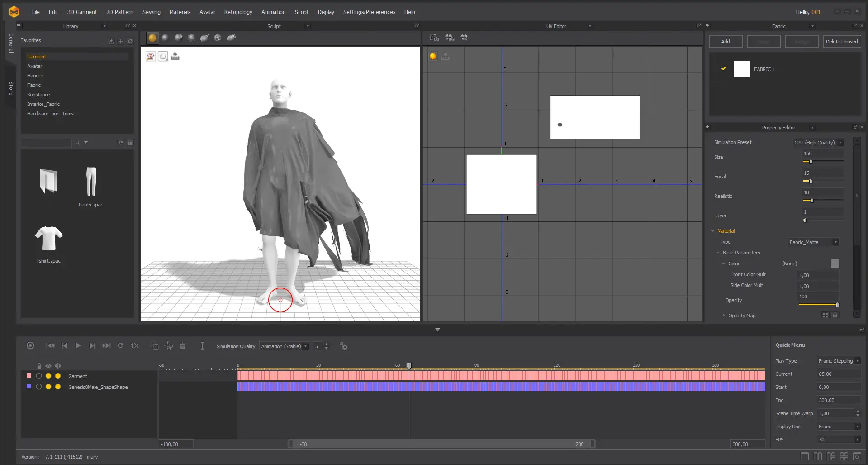Open the Simulation Quality dropdown
This screenshot has height=465, width=868.
285,346
